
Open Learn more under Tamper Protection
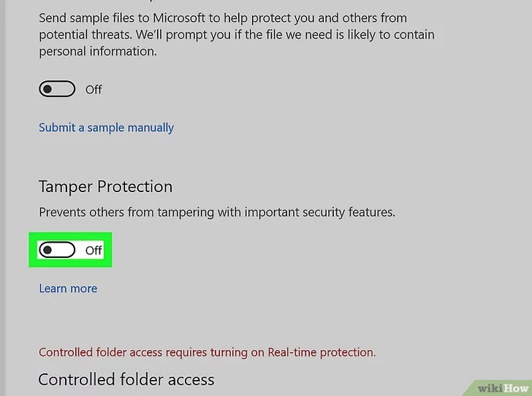(68, 289)
